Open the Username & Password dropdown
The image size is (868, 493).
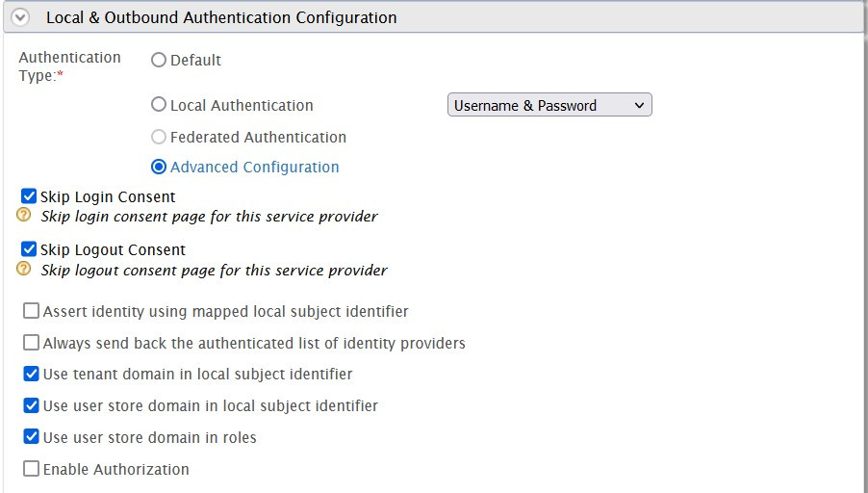pyautogui.click(x=549, y=105)
